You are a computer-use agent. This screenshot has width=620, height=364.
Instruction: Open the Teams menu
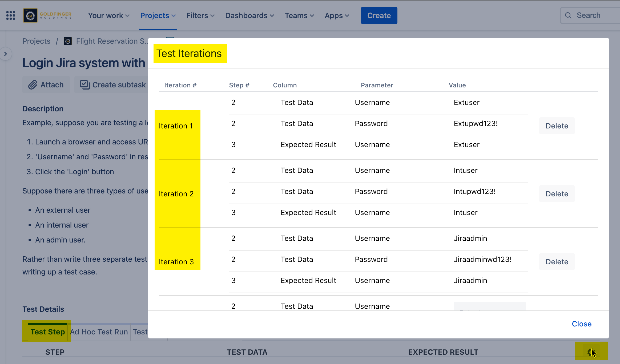pyautogui.click(x=299, y=15)
